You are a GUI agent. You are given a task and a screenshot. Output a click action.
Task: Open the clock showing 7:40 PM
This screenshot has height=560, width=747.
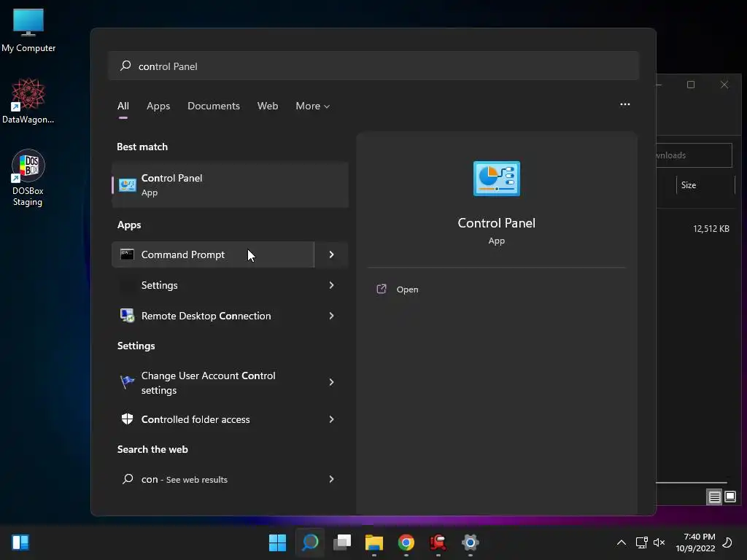pyautogui.click(x=695, y=542)
